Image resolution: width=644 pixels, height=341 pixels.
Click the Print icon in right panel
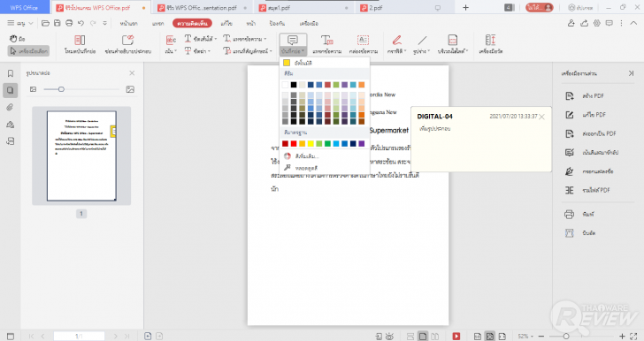[x=570, y=214]
